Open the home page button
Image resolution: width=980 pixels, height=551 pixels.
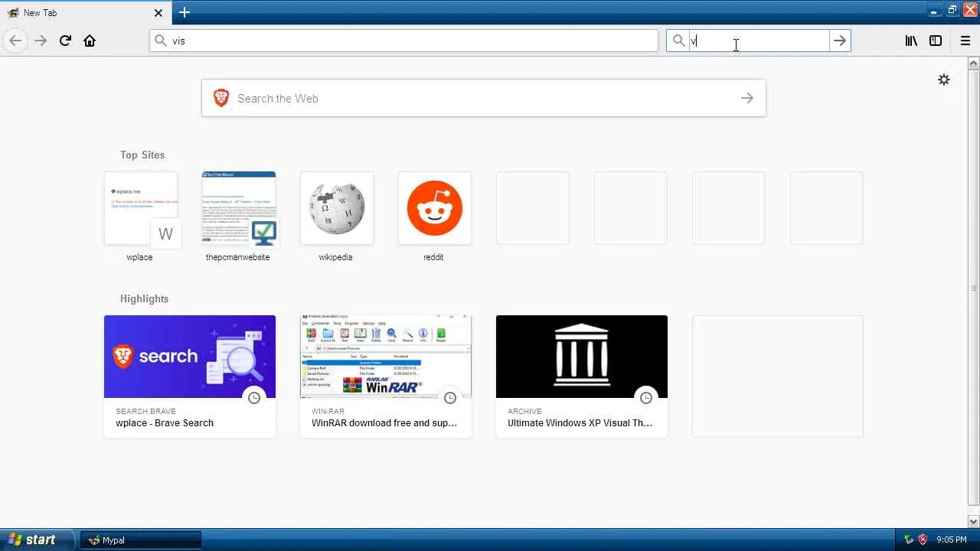pyautogui.click(x=90, y=41)
